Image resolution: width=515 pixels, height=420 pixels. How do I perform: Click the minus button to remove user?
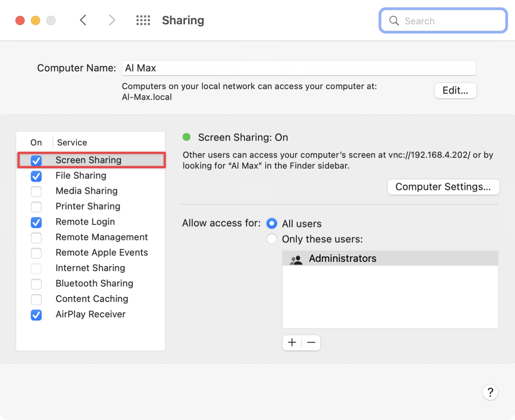click(x=311, y=342)
